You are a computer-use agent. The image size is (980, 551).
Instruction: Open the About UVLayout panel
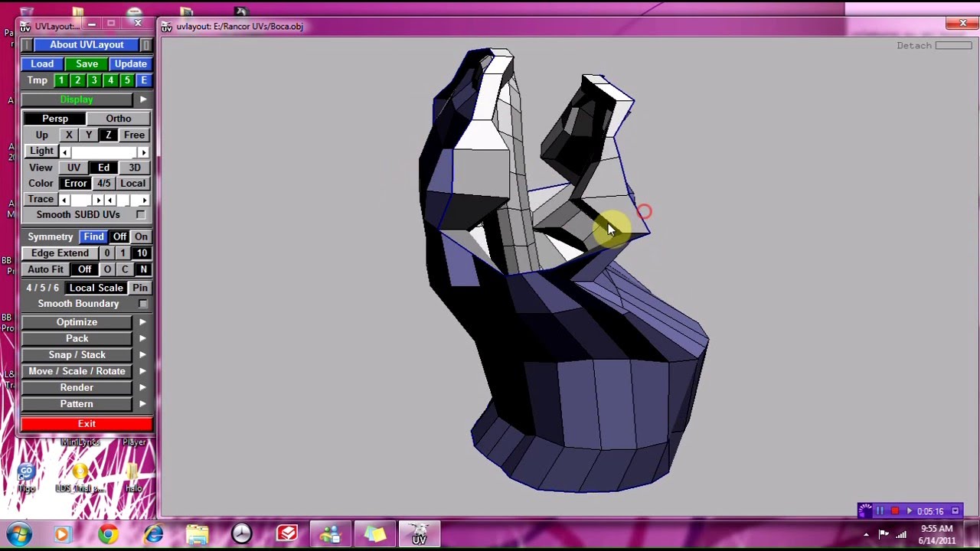click(87, 44)
